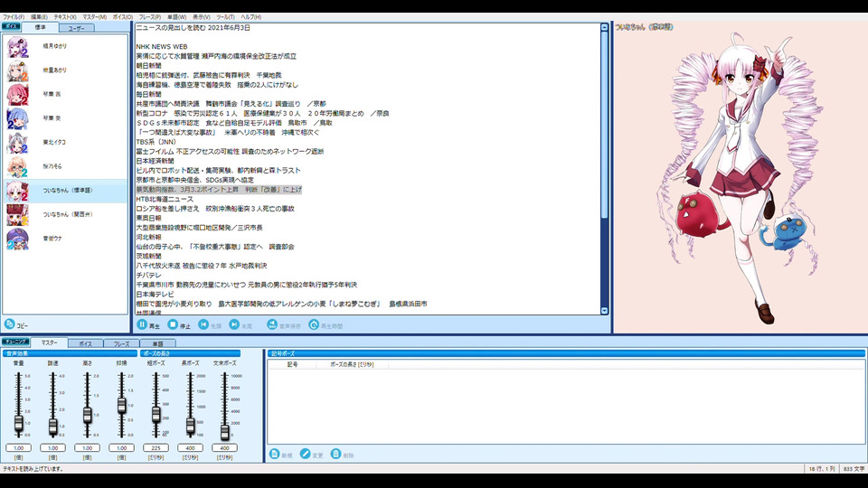Select the 単語 tuning tab

tap(157, 343)
